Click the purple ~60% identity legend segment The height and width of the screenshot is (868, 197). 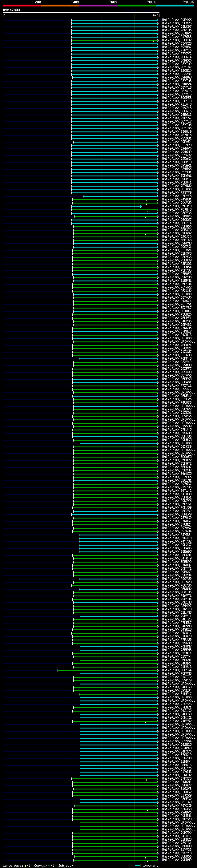coord(99,6)
